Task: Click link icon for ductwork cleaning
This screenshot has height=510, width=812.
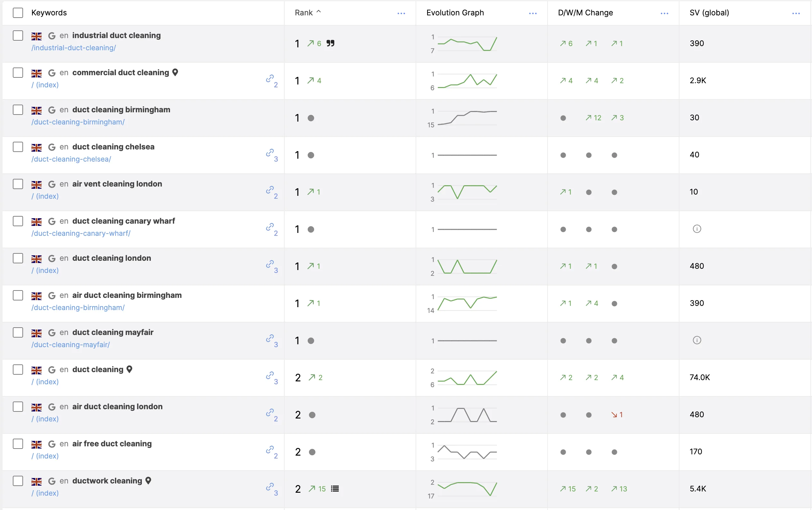Action: [270, 487]
